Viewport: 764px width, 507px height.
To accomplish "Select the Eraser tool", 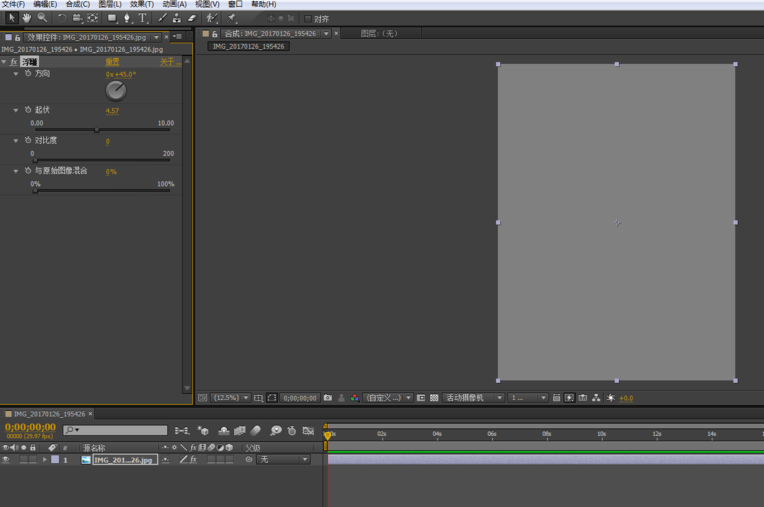I will click(x=192, y=18).
